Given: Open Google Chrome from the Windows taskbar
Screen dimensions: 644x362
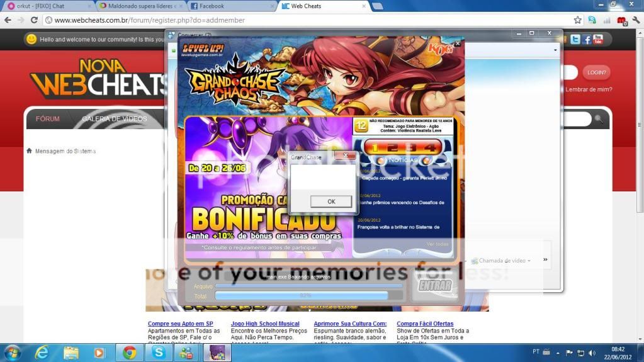Looking at the screenshot, I should [130, 353].
